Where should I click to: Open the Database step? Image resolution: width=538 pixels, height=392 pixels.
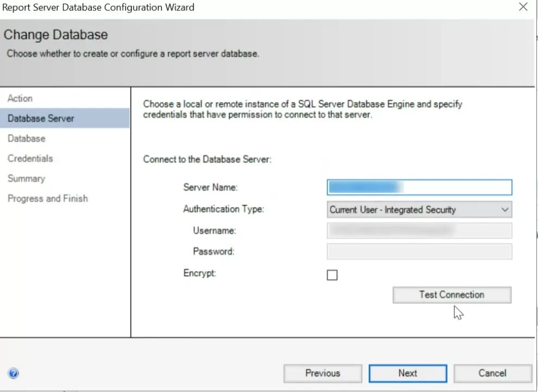pyautogui.click(x=26, y=138)
